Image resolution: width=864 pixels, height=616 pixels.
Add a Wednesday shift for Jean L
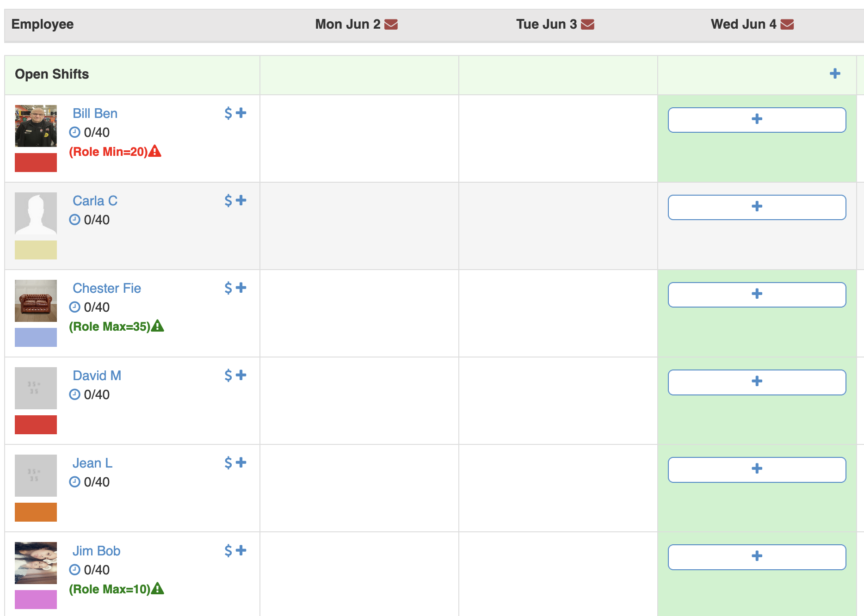[x=757, y=469]
